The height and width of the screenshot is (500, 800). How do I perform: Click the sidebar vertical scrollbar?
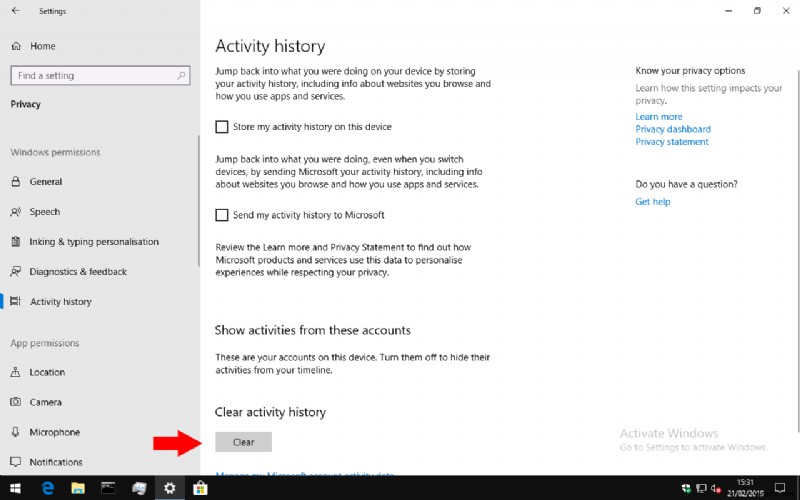click(198, 201)
